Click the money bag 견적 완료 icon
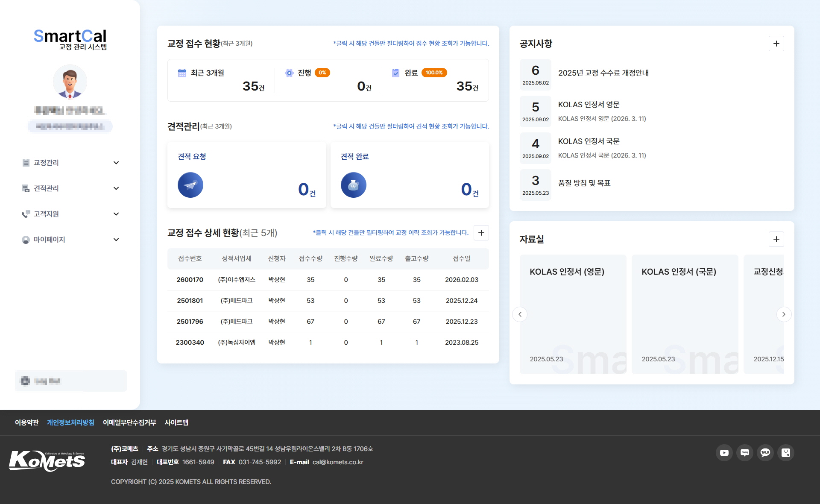 353,185
